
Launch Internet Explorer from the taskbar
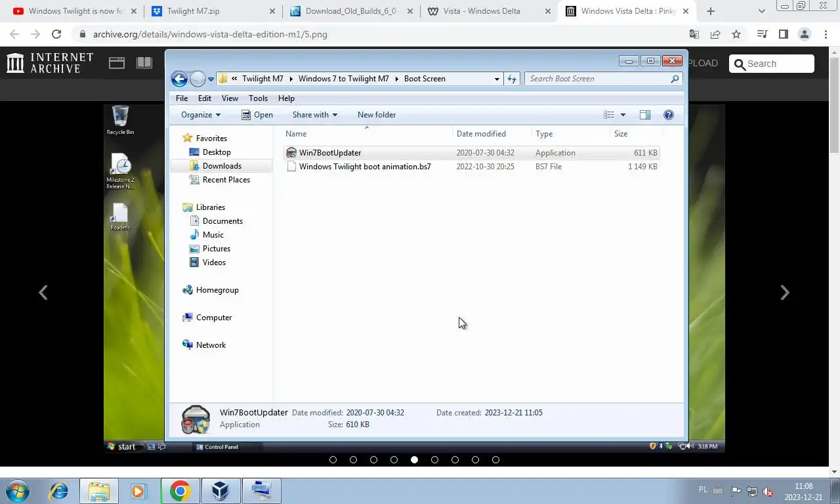click(x=59, y=491)
